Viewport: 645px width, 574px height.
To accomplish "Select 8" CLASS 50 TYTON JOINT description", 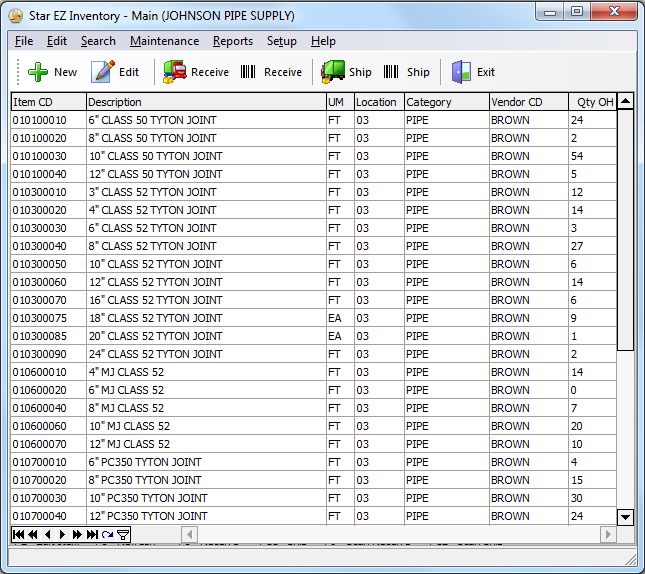I will point(152,138).
